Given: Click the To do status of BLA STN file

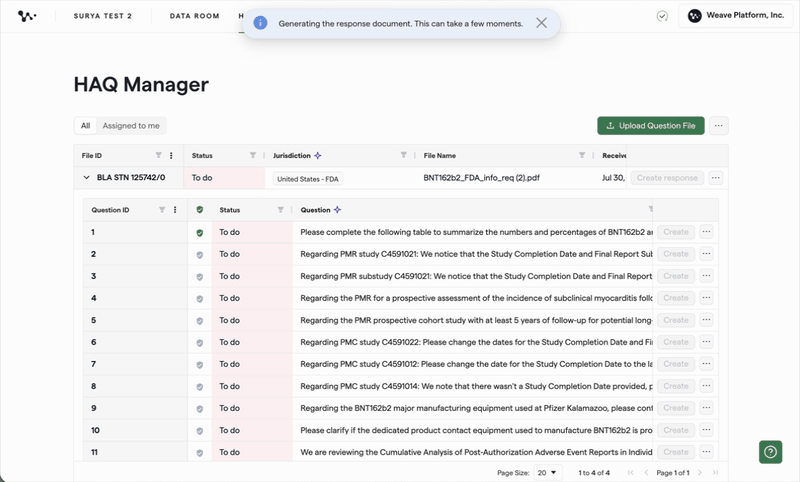Looking at the screenshot, I should coord(202,177).
